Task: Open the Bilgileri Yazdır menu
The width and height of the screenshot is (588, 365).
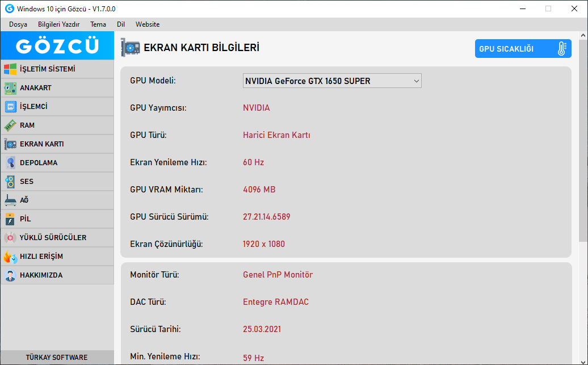Action: tap(58, 24)
